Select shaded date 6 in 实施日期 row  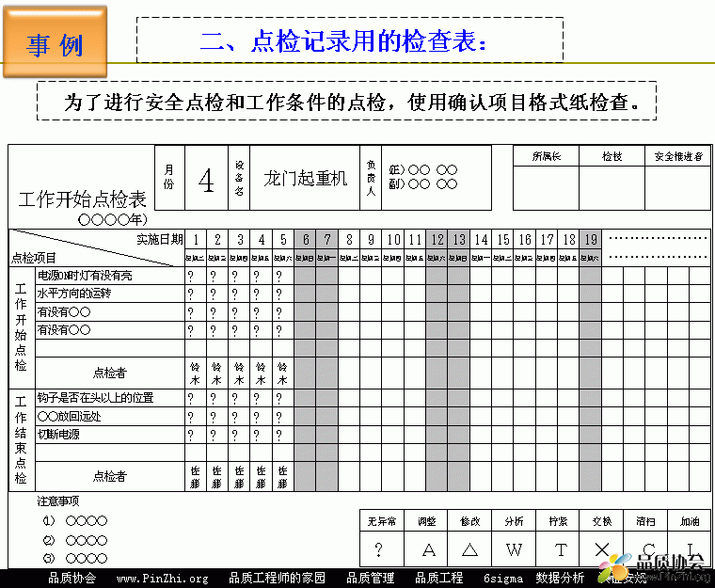(305, 239)
